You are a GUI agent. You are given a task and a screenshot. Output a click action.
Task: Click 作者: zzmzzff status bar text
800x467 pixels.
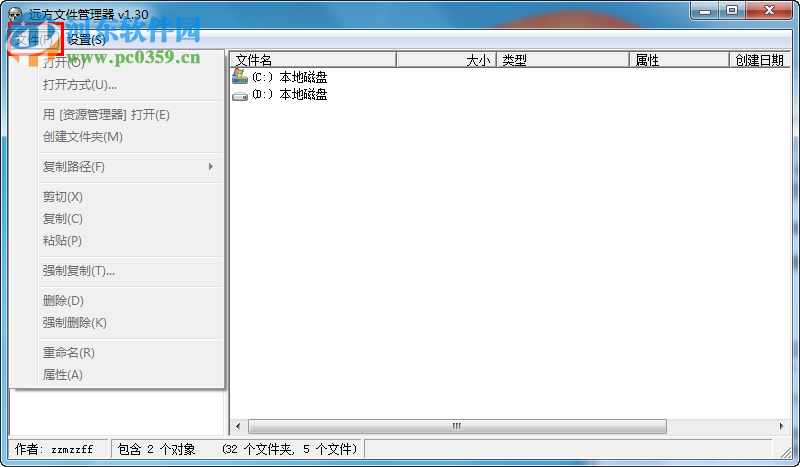pos(54,449)
